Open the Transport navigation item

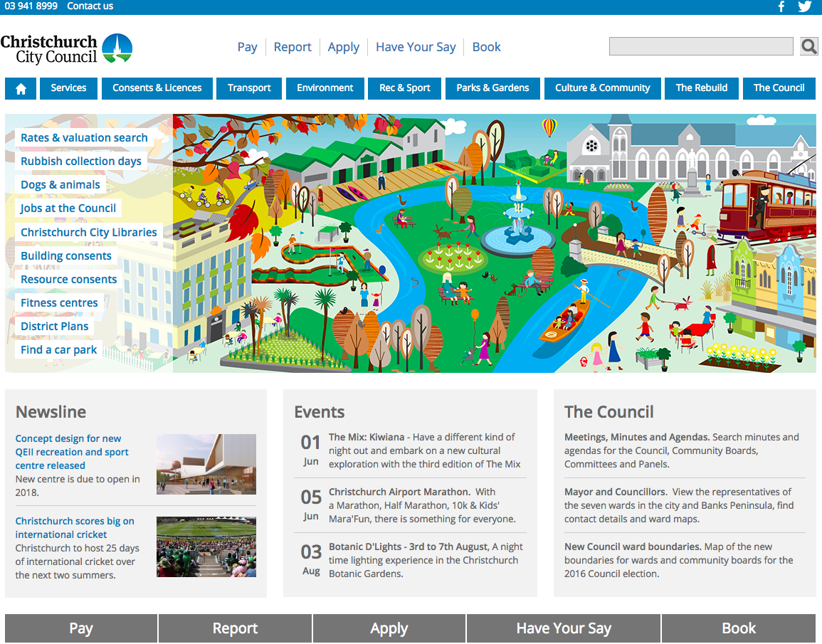coord(249,88)
